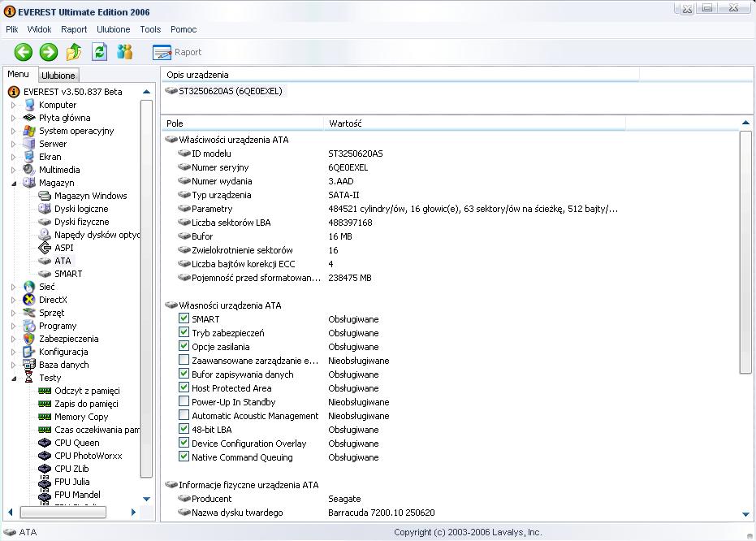Expand the Komputer tree node
The height and width of the screenshot is (541, 756).
(x=14, y=105)
